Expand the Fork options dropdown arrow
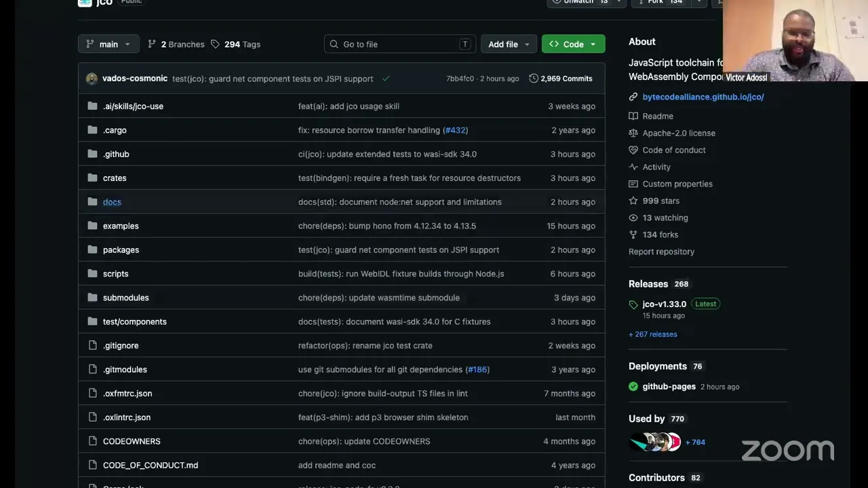The width and height of the screenshot is (868, 488). pos(698,2)
